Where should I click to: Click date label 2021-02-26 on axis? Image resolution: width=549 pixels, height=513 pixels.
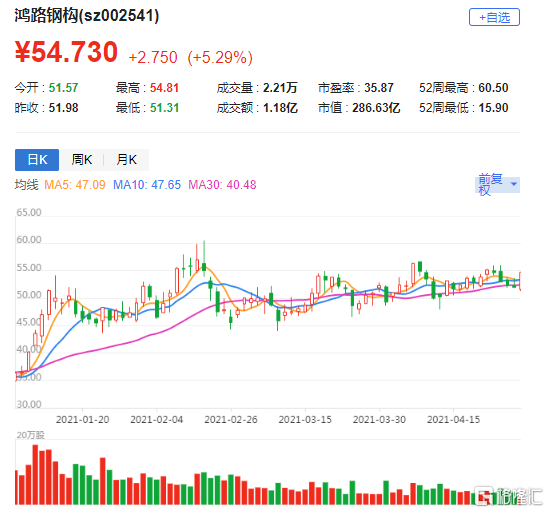tap(231, 419)
